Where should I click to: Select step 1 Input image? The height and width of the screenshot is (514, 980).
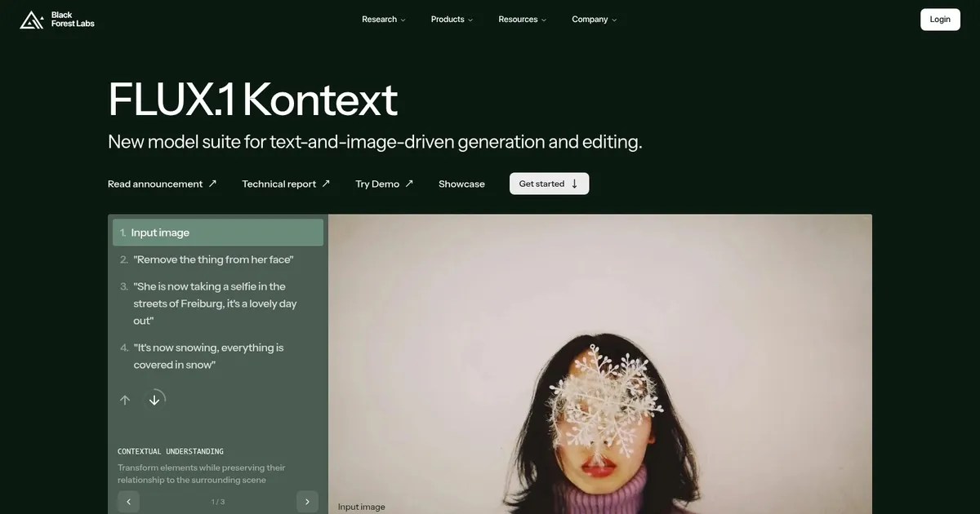coord(218,233)
